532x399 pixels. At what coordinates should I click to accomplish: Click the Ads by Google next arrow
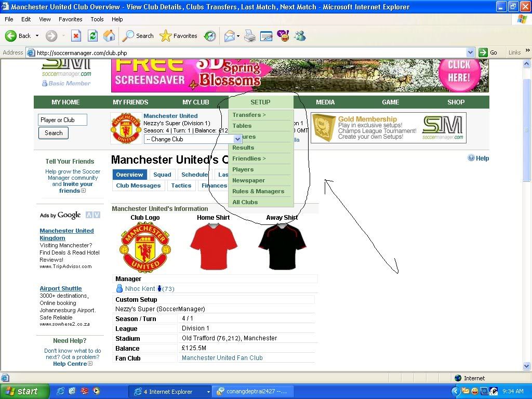tap(97, 215)
